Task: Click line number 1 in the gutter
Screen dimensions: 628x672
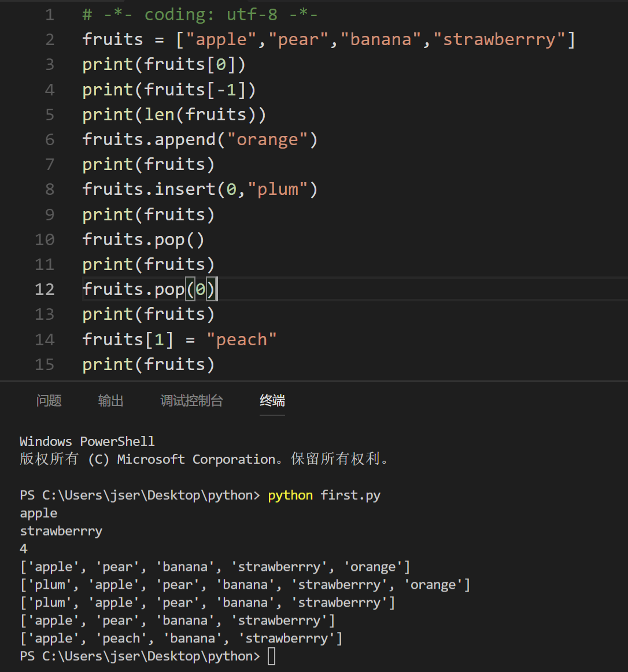Action: pyautogui.click(x=50, y=15)
